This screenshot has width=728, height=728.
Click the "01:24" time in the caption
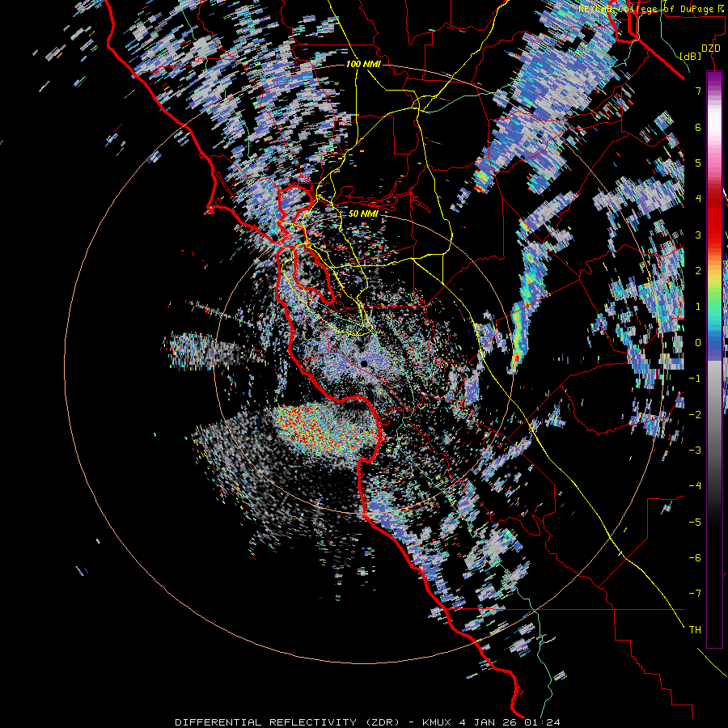pyautogui.click(x=542, y=722)
